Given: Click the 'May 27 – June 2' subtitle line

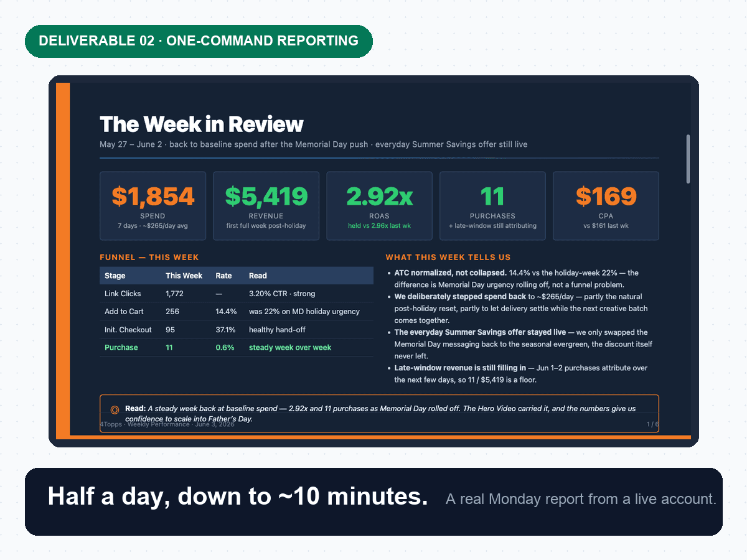Looking at the screenshot, I should pos(313,144).
